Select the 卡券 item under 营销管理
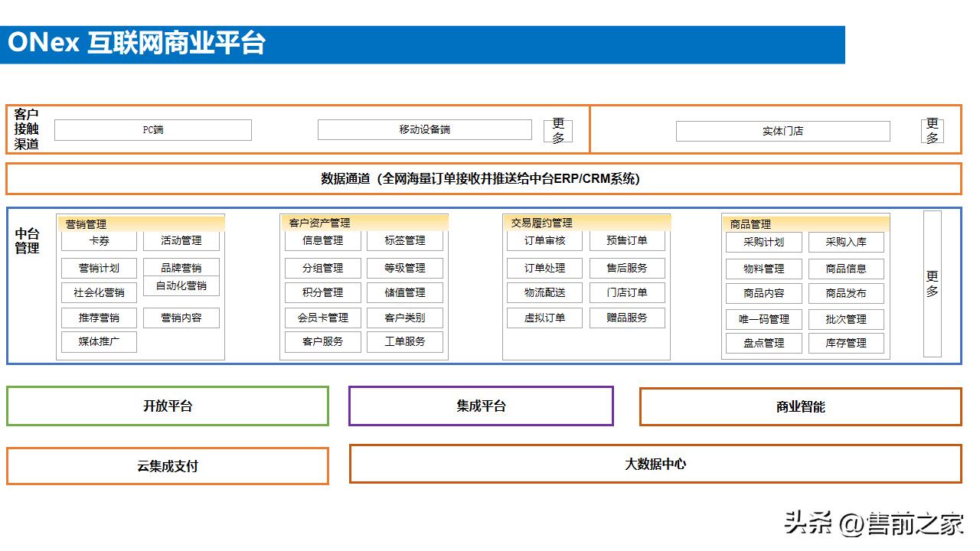The width and height of the screenshot is (980, 551). tap(98, 240)
